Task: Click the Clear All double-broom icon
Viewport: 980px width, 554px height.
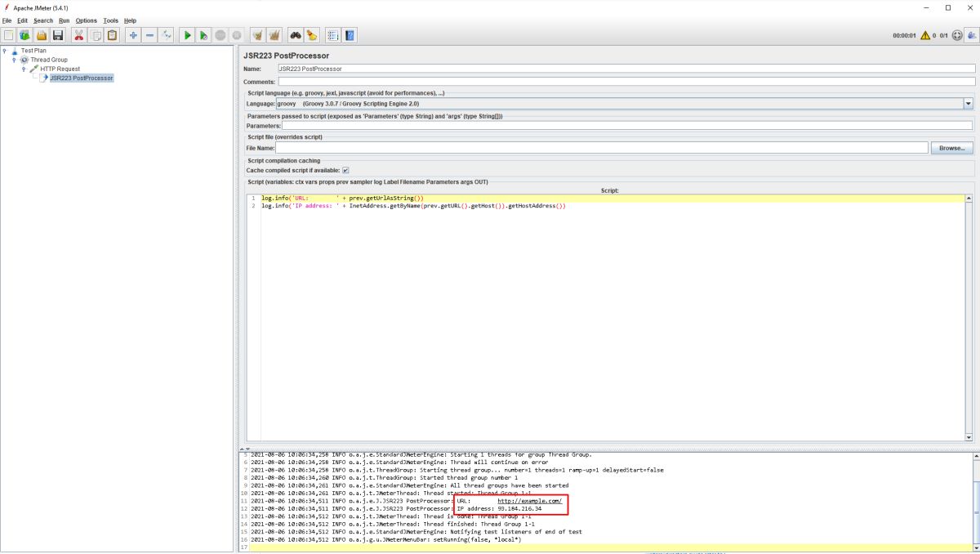Action: pos(275,35)
